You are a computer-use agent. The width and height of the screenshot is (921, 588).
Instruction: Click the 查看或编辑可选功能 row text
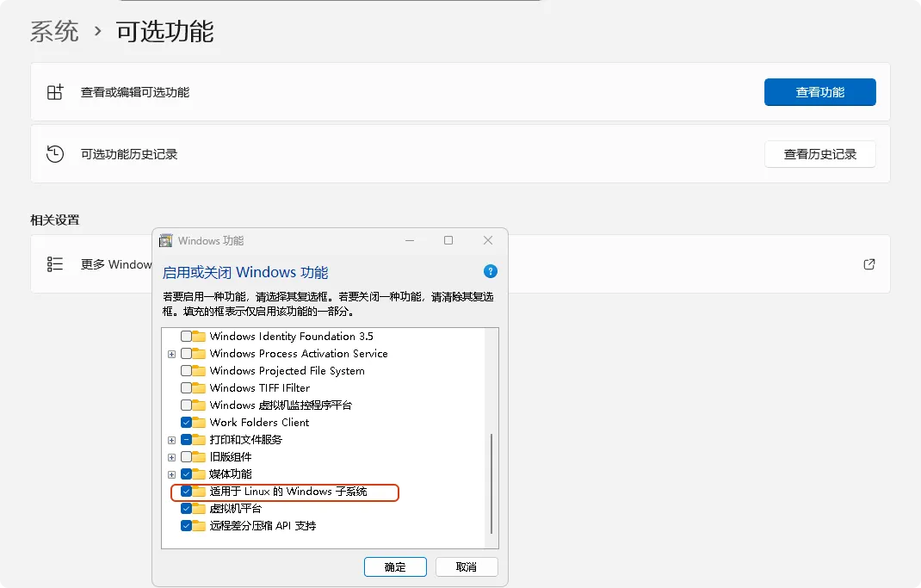tap(135, 92)
